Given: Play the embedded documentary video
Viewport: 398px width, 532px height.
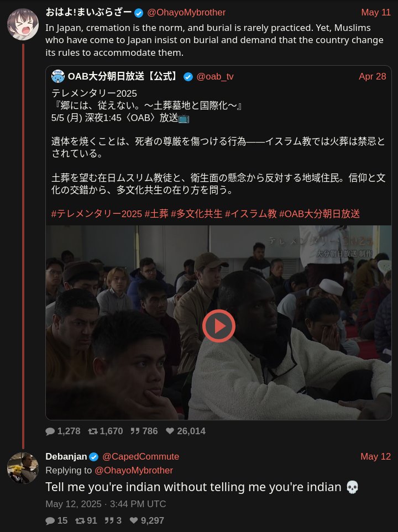Looking at the screenshot, I should 219,326.
